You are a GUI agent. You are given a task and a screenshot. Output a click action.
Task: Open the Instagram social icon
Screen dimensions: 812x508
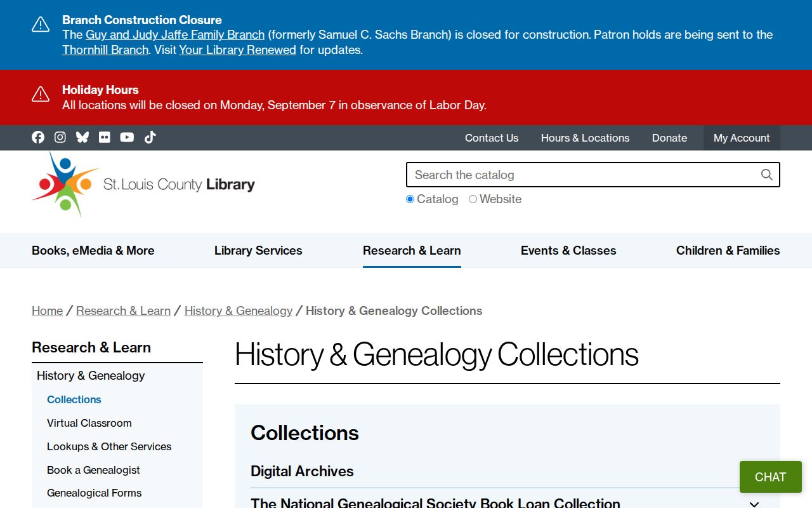(x=60, y=137)
